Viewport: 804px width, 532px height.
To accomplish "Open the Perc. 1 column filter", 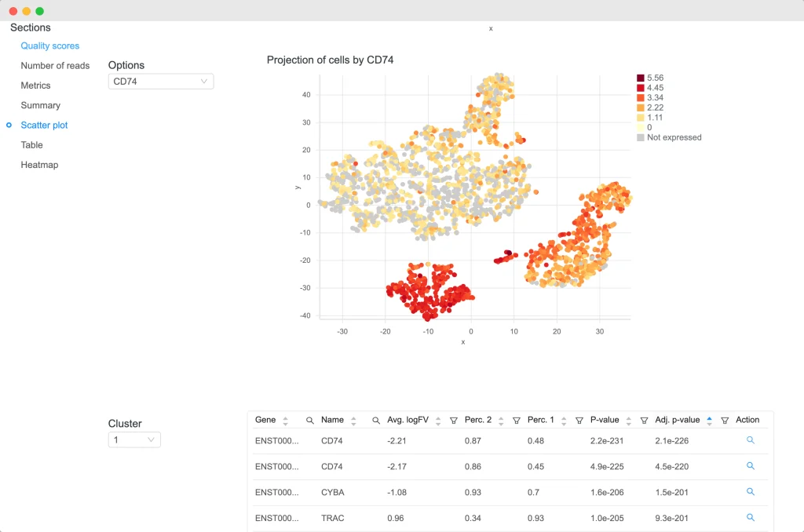I will click(579, 421).
